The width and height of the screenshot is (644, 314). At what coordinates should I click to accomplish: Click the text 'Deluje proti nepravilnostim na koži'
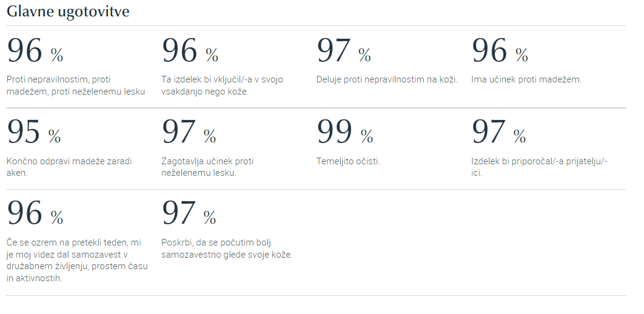click(387, 79)
